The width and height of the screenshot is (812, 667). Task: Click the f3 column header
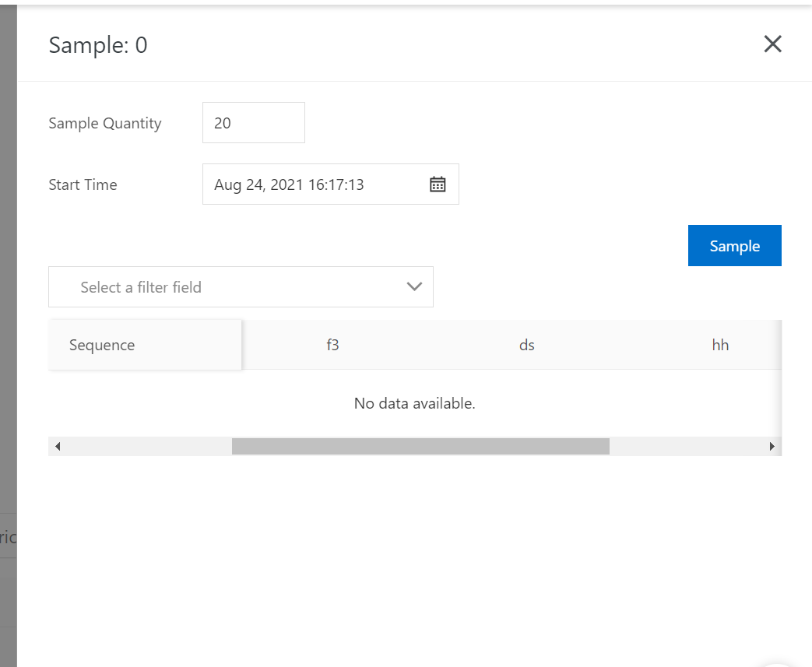tap(332, 345)
